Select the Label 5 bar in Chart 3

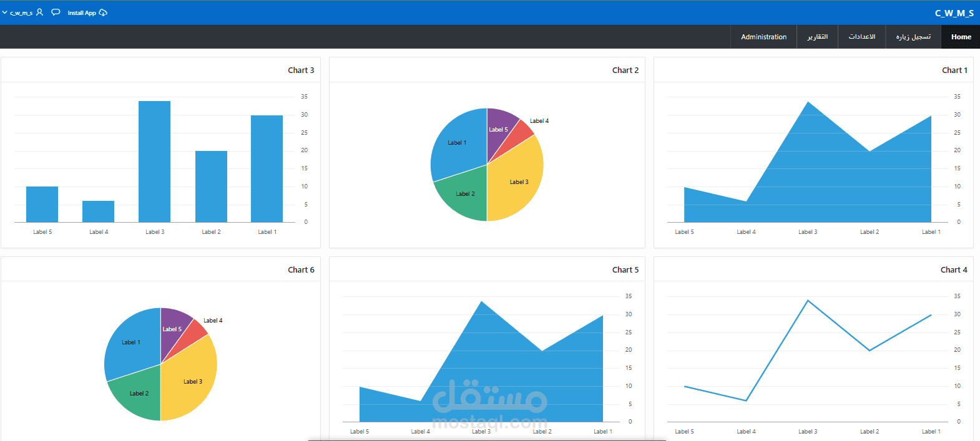tap(42, 205)
